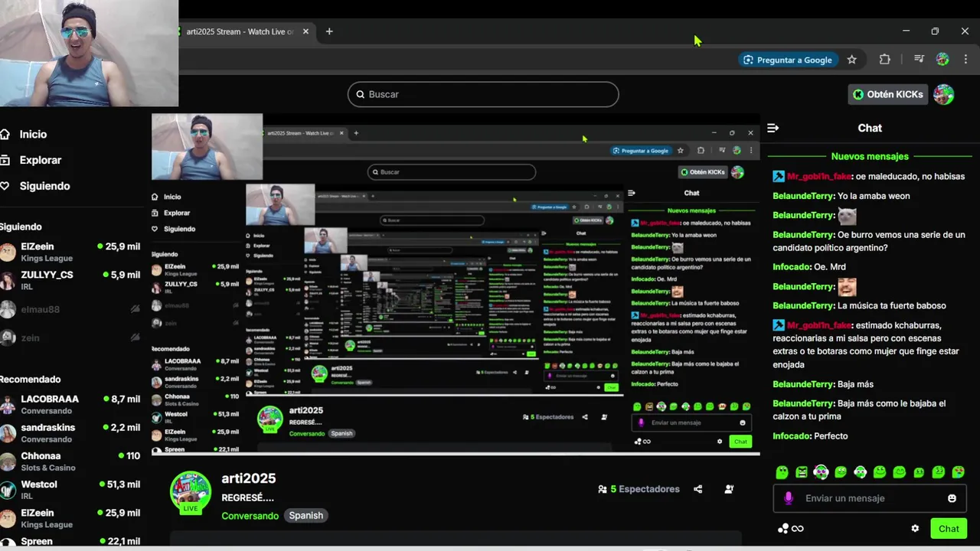This screenshot has height=551, width=980.
Task: Click the 'Preguntar a Google' lens button
Action: [x=788, y=60]
